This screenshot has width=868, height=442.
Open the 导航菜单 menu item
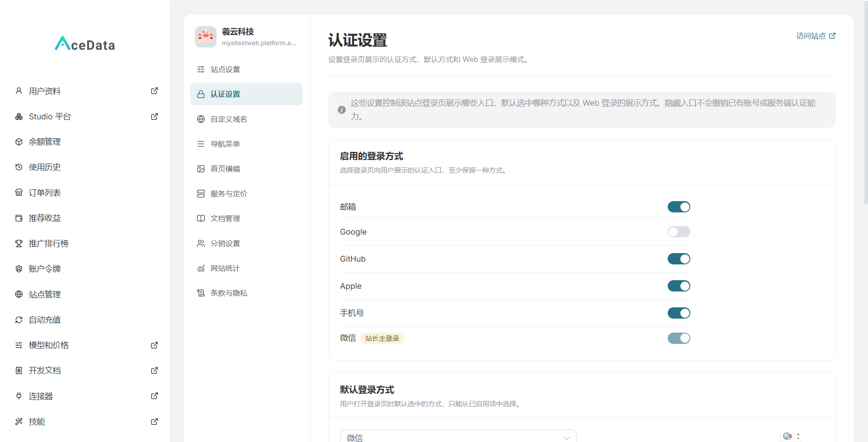pos(246,144)
